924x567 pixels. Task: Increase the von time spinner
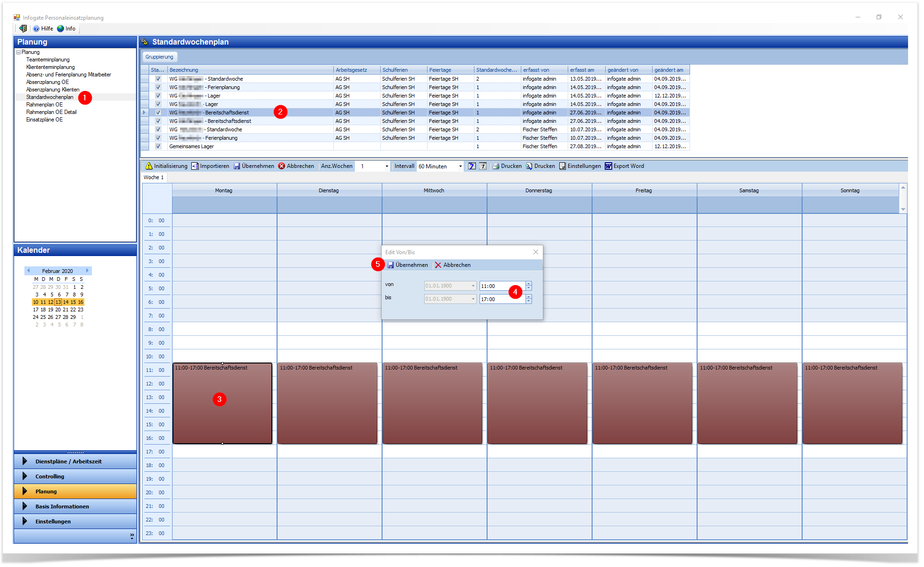point(529,284)
